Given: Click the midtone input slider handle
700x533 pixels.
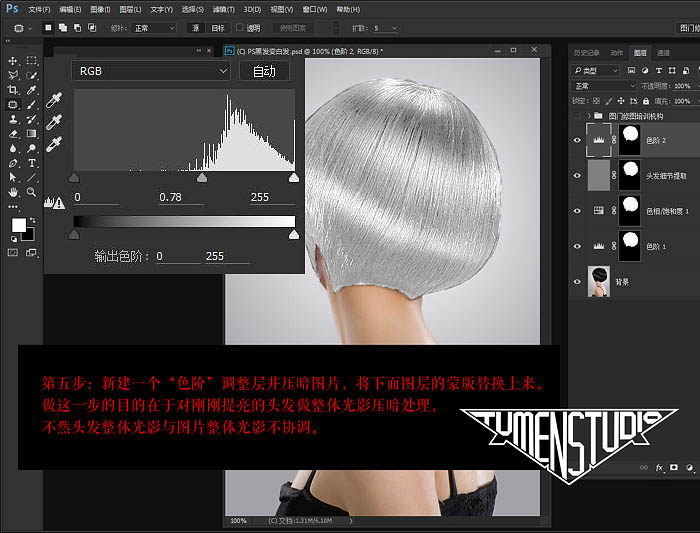Looking at the screenshot, I should click(x=202, y=178).
